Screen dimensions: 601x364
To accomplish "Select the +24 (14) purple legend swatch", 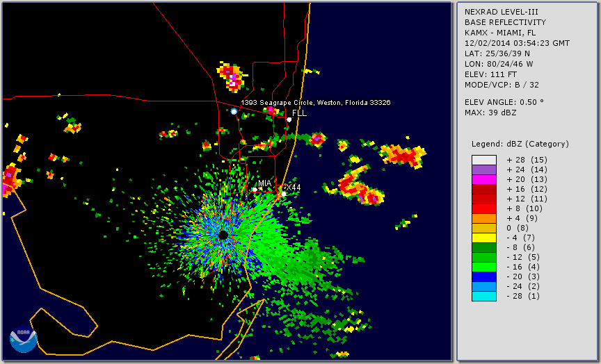I will pyautogui.click(x=484, y=169).
